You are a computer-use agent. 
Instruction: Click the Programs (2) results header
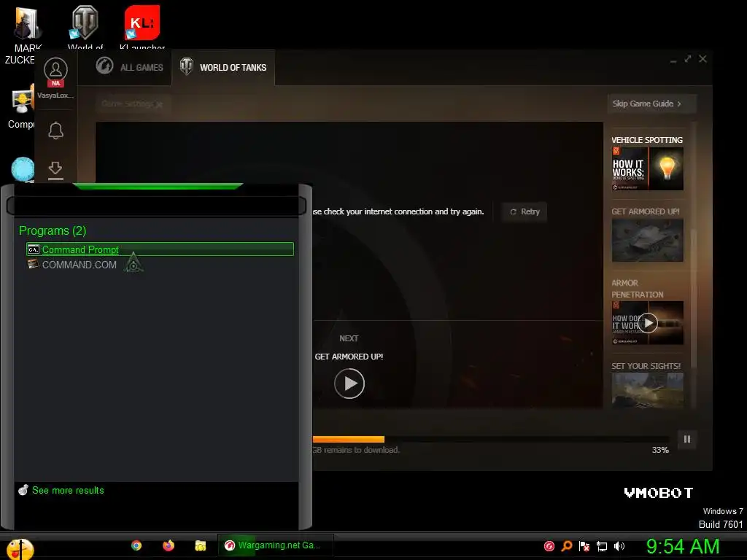click(x=53, y=231)
